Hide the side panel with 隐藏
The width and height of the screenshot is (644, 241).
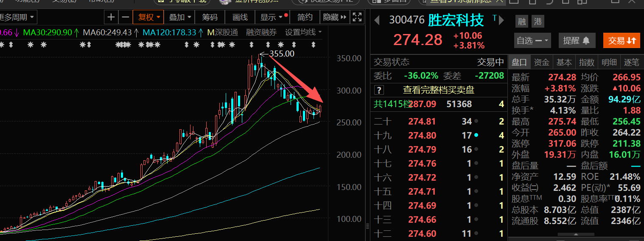pyautogui.click(x=334, y=17)
